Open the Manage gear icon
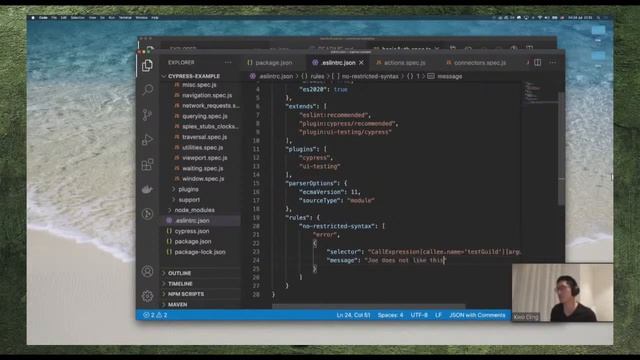640x360 pixels. point(147,296)
